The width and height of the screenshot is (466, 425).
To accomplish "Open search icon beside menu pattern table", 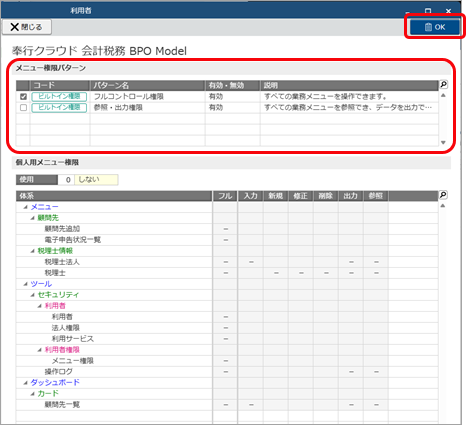I will pyautogui.click(x=443, y=85).
